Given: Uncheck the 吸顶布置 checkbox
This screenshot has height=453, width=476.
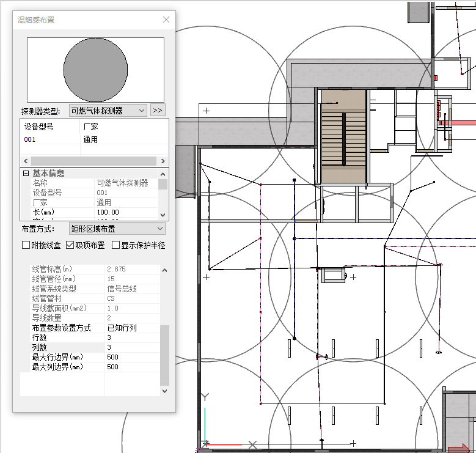Looking at the screenshot, I should tap(70, 245).
